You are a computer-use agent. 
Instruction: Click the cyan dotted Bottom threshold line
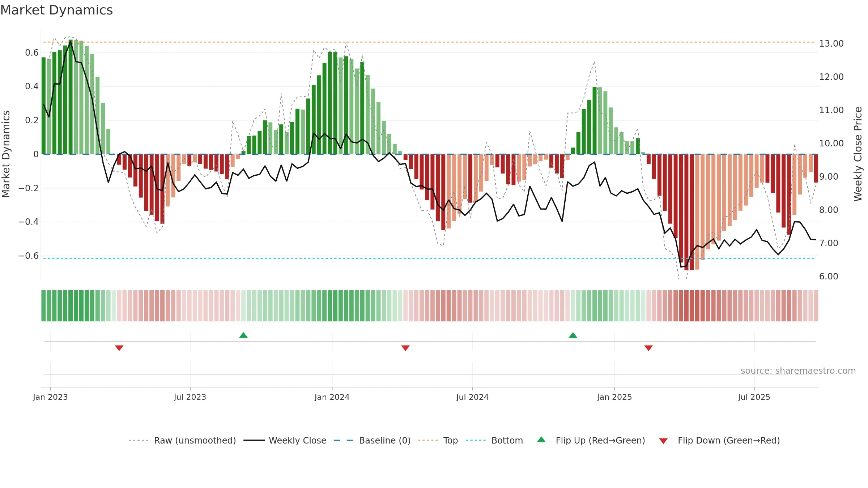coord(429,258)
